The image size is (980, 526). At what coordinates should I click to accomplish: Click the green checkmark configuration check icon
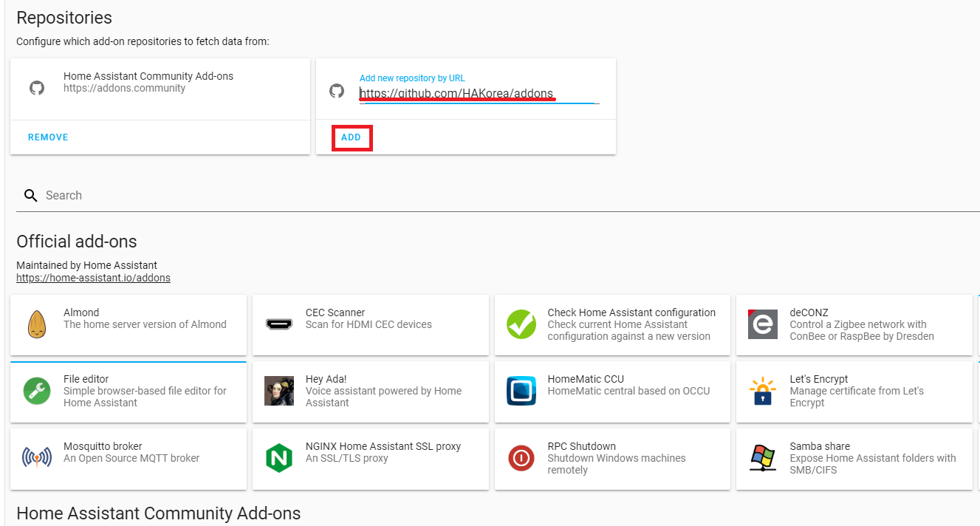coord(521,324)
